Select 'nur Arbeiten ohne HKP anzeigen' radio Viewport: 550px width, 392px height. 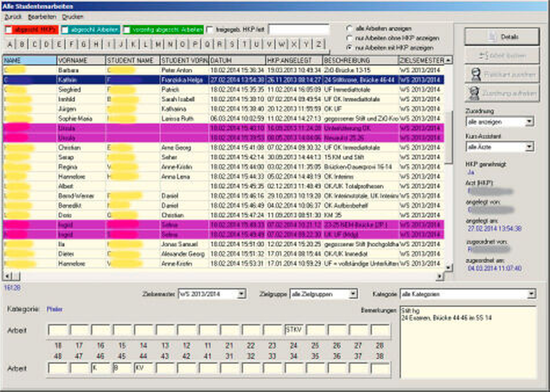point(349,38)
